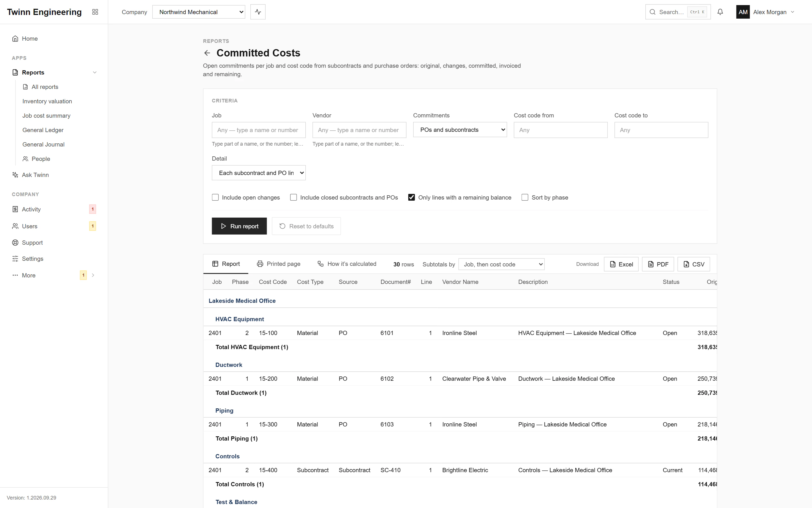812x508 pixels.
Task: Click the grid apps icon beside Twinn Engineering
Action: pyautogui.click(x=95, y=12)
